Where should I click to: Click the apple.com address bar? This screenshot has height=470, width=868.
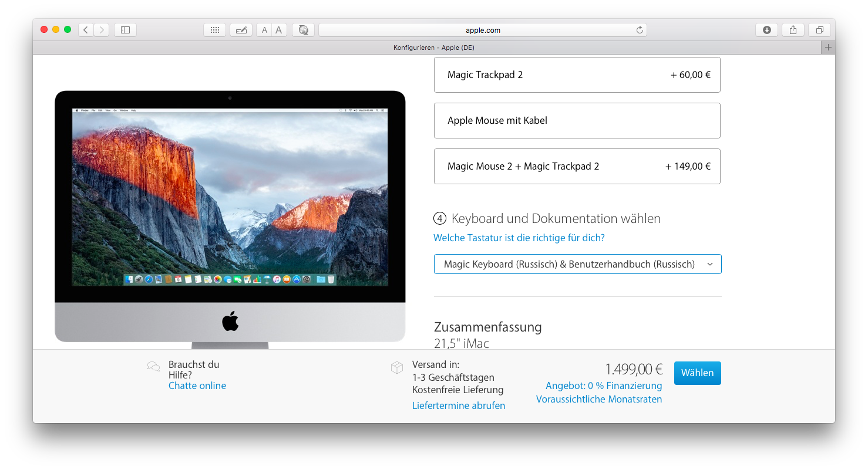pos(482,30)
